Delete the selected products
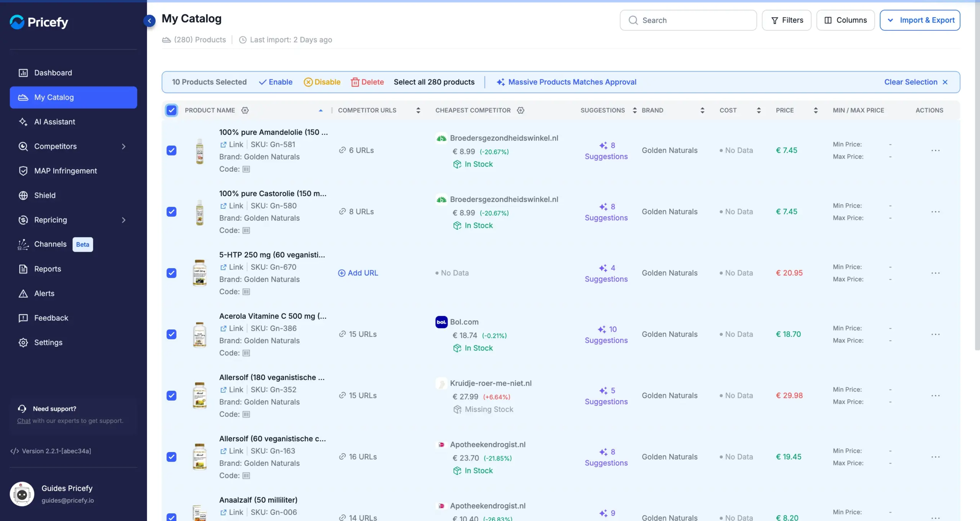This screenshot has height=521, width=980. pos(367,82)
